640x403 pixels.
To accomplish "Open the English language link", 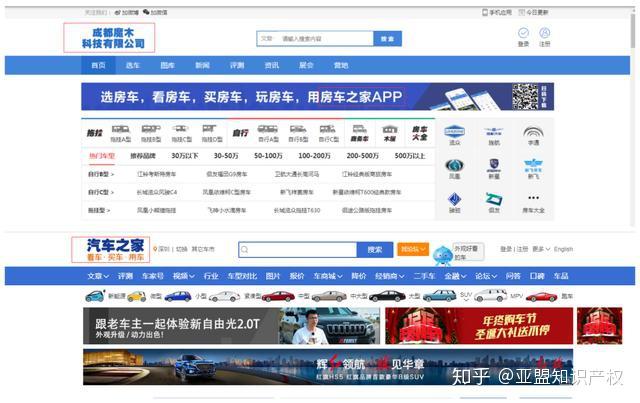I will coord(563,249).
